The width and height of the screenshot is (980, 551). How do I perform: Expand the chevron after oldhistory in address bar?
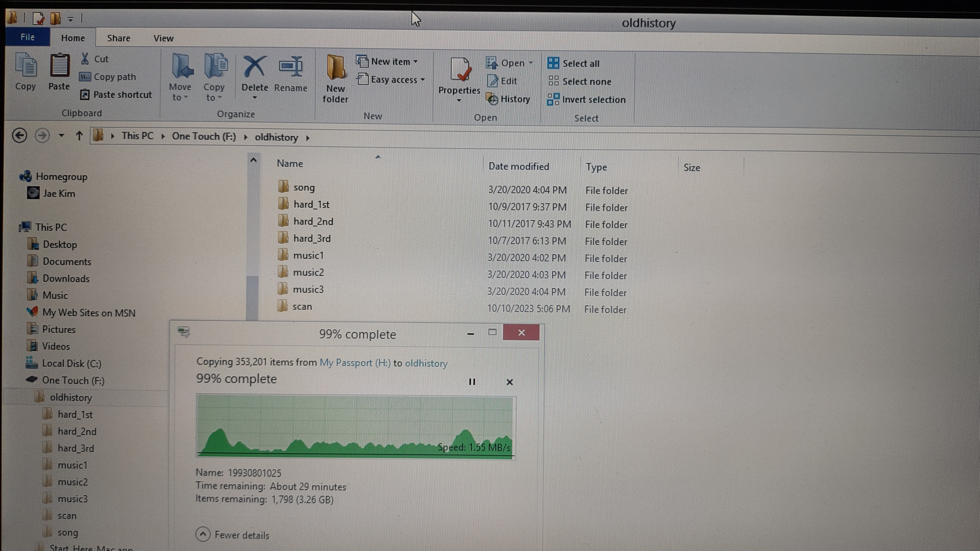[308, 138]
